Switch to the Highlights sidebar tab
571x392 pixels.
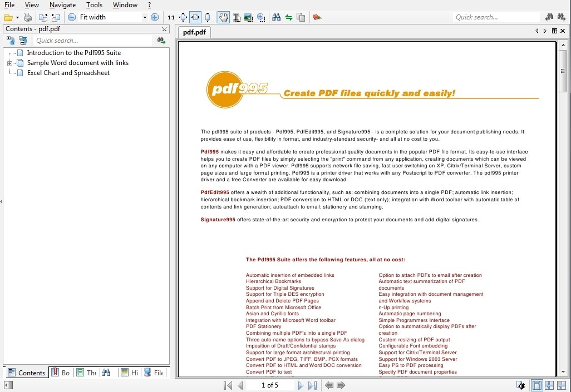click(129, 373)
